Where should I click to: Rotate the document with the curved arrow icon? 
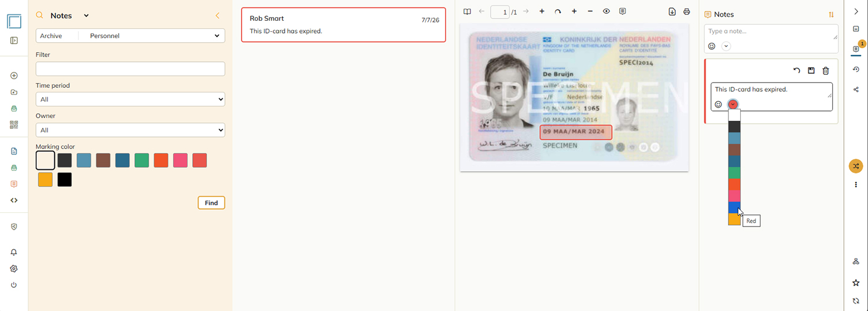click(558, 12)
